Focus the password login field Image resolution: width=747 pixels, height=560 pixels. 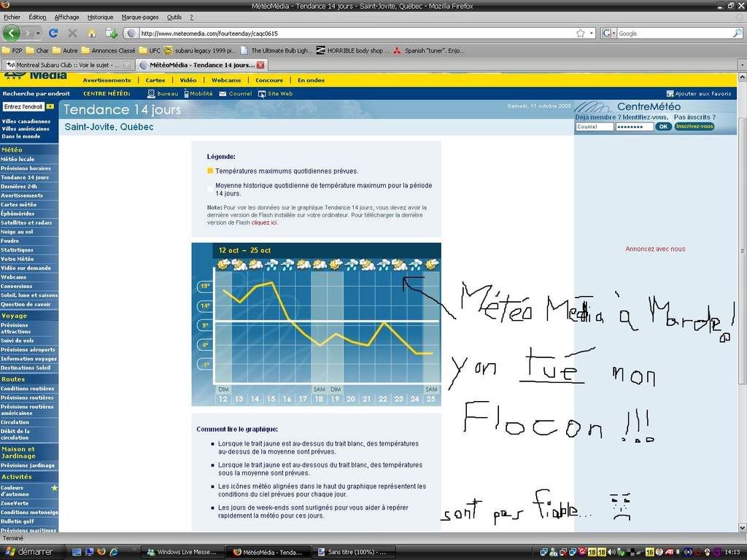point(634,127)
